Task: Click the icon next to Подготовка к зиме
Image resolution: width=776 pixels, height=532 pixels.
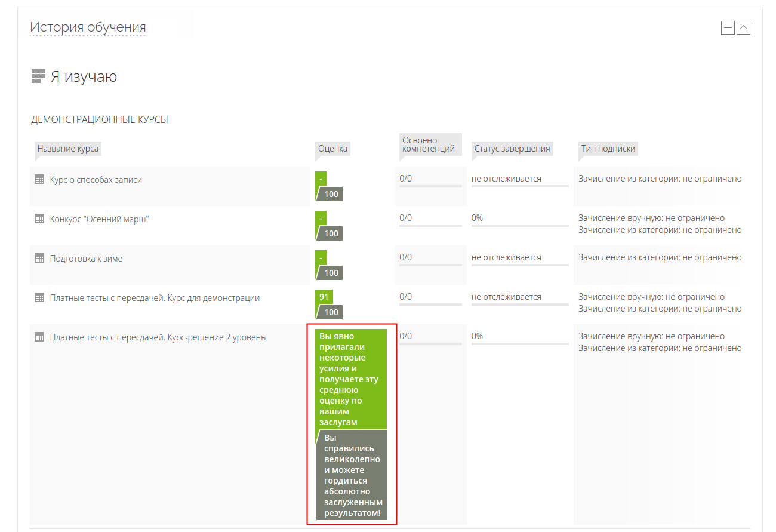Action: tap(39, 259)
